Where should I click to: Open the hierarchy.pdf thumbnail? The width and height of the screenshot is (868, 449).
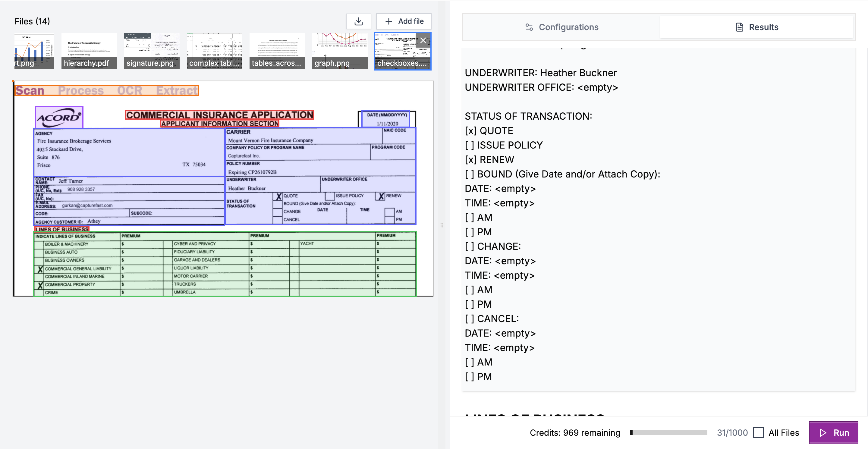coord(89,51)
